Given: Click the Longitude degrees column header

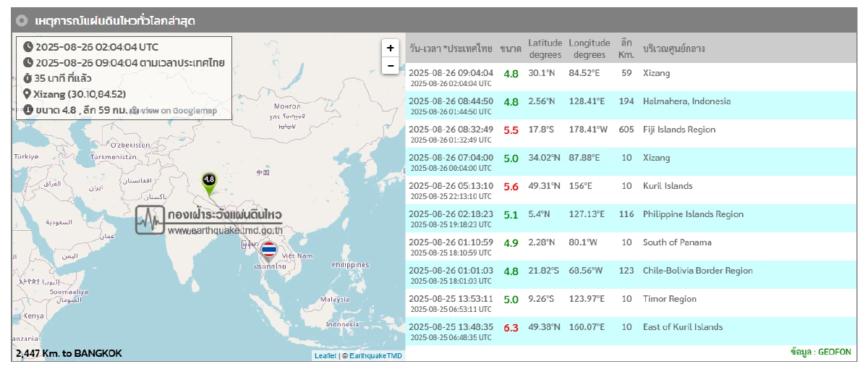Looking at the screenshot, I should 589,48.
